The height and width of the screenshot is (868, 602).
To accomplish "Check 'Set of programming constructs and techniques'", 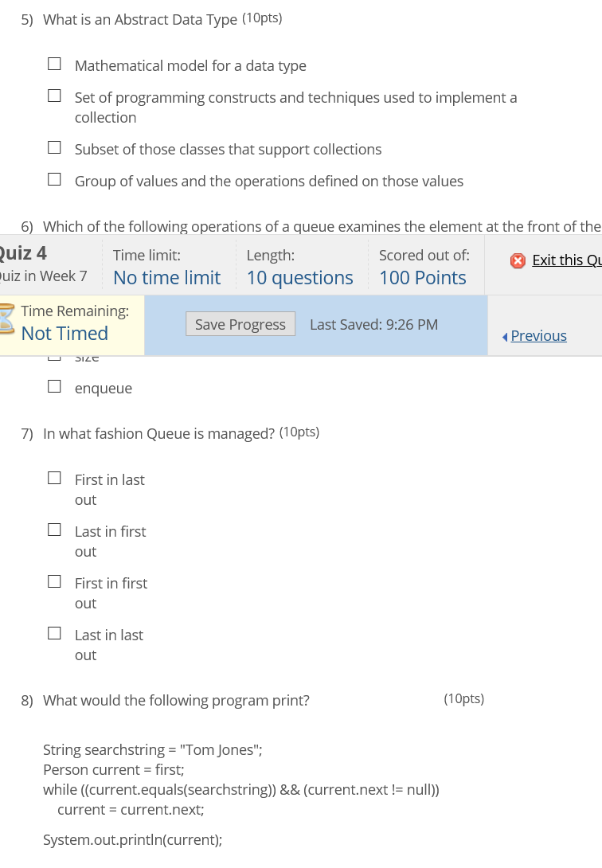I will pyautogui.click(x=54, y=95).
